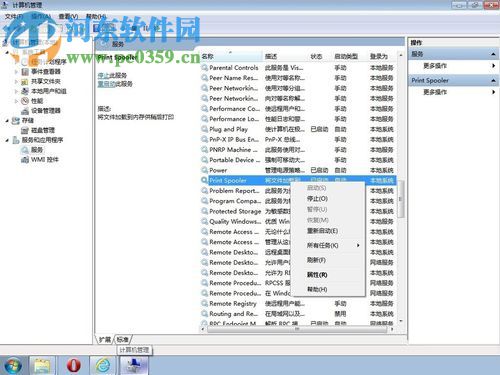
Task: Select the Performance Co... service row
Action: point(298,109)
